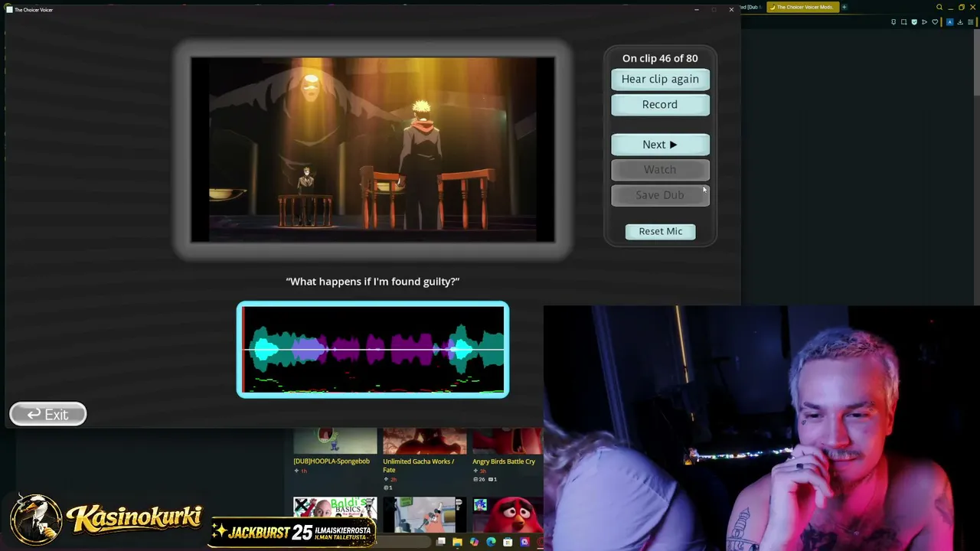Image resolution: width=980 pixels, height=551 pixels.
Task: Open a new browser tab with plus button
Action: 844,7
